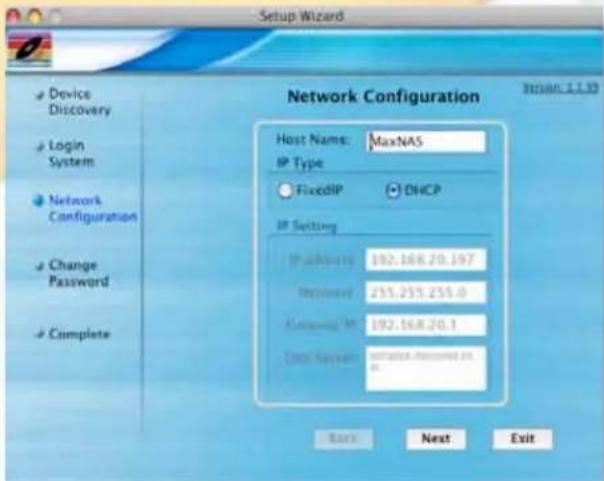Click the IP Type label

coord(300,163)
